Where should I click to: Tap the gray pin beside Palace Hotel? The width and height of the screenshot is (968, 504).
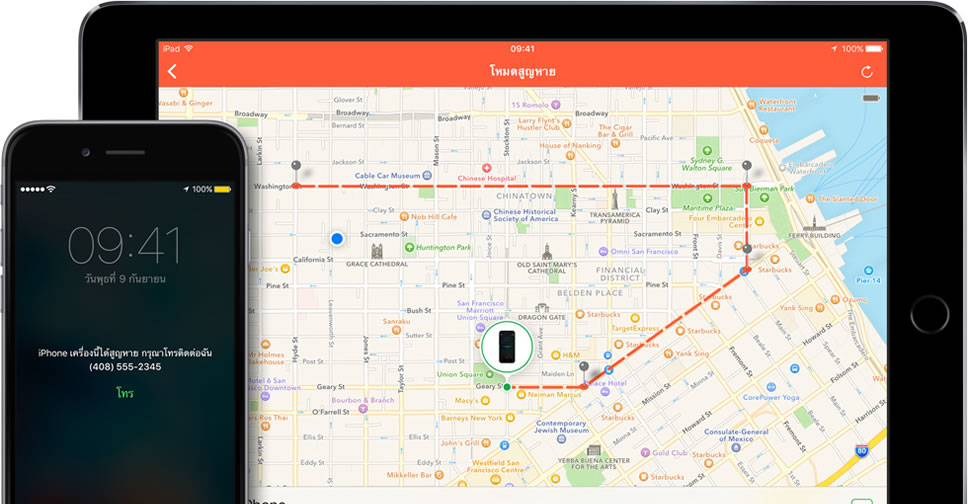pyautogui.click(x=583, y=368)
